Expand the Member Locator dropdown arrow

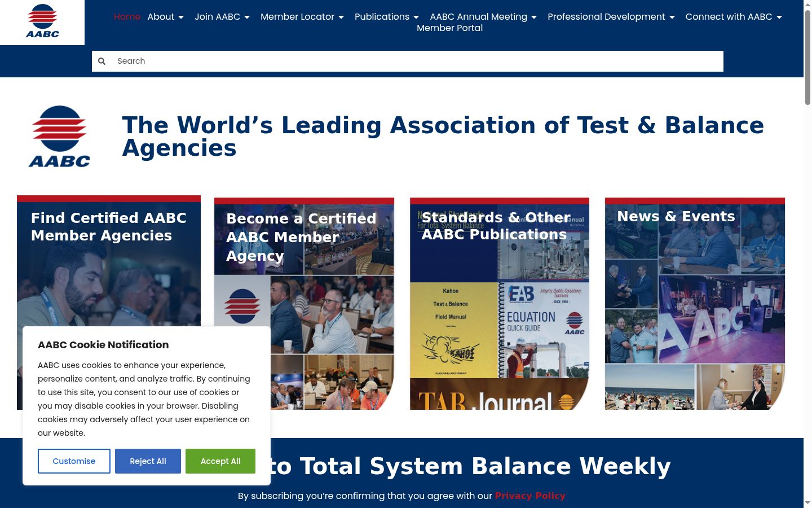pos(341,17)
